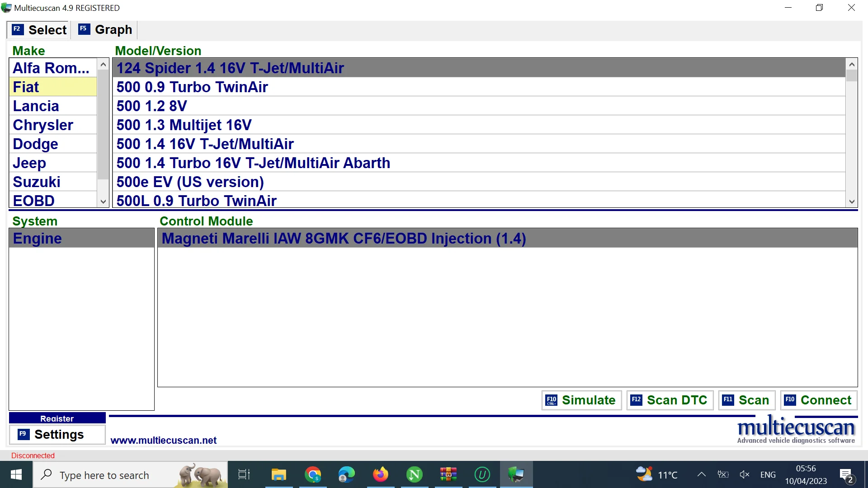This screenshot has height=488, width=868.
Task: Choose Chrysler make
Action: [53, 125]
